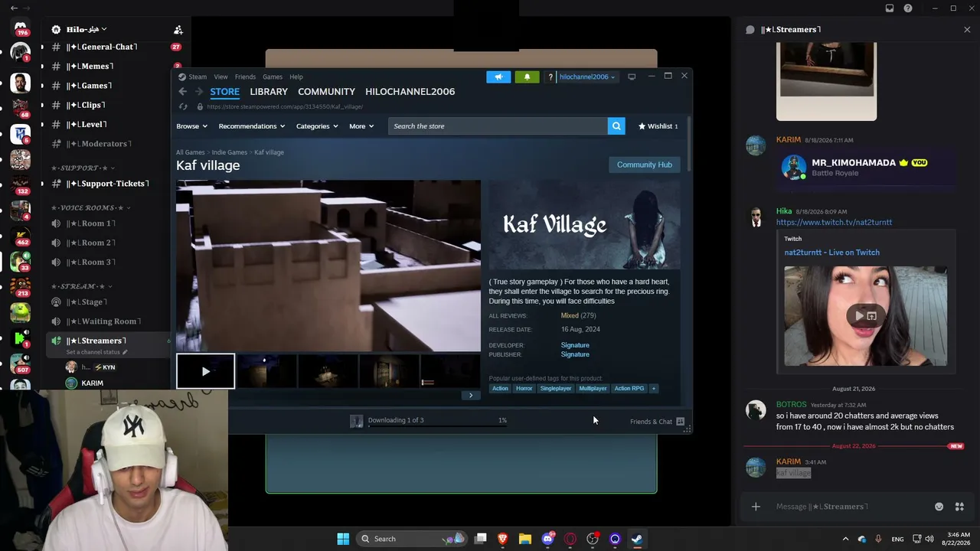Click the Steam taskbar icon
Screen dimensions: 980x551
coord(637,539)
